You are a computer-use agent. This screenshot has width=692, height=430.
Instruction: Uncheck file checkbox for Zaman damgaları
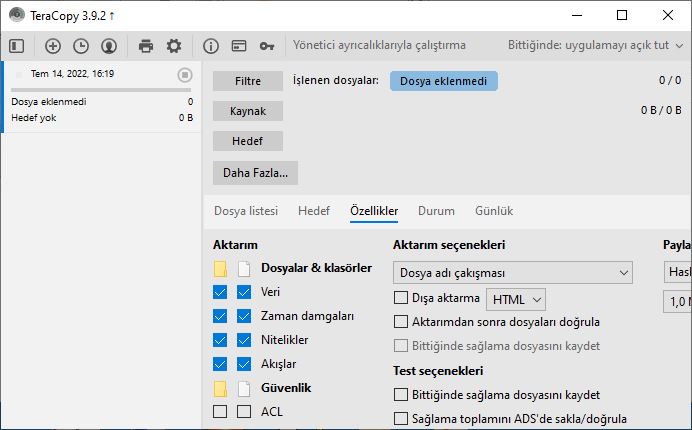click(x=244, y=316)
